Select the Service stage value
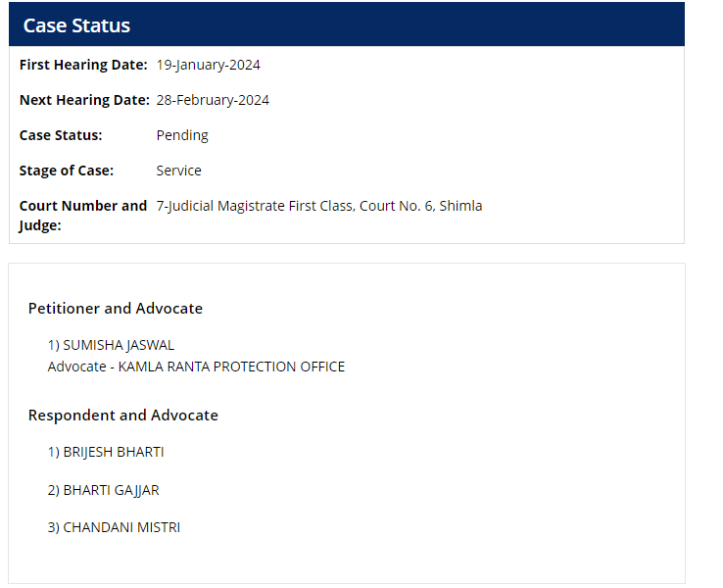Screen dimensions: 723x588 (178, 171)
